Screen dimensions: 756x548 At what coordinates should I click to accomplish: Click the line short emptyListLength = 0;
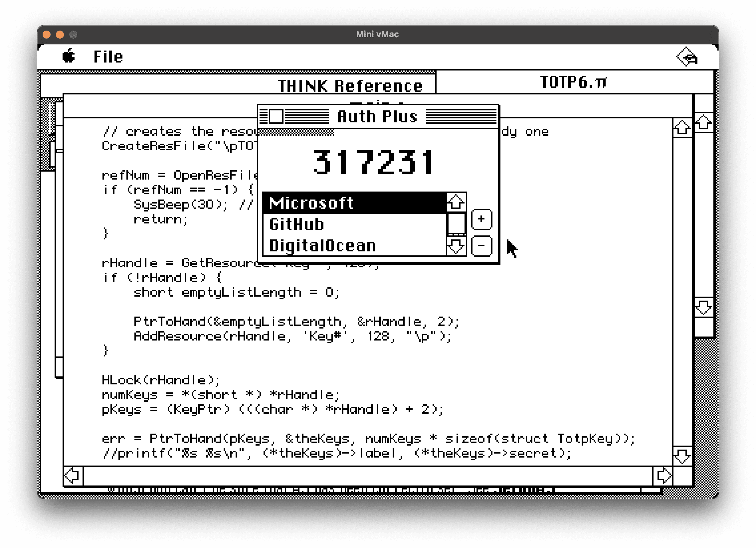(236, 292)
